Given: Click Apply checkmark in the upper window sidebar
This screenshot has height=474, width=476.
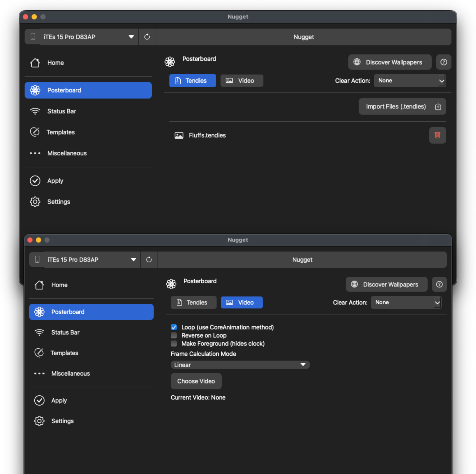Looking at the screenshot, I should coord(55,181).
